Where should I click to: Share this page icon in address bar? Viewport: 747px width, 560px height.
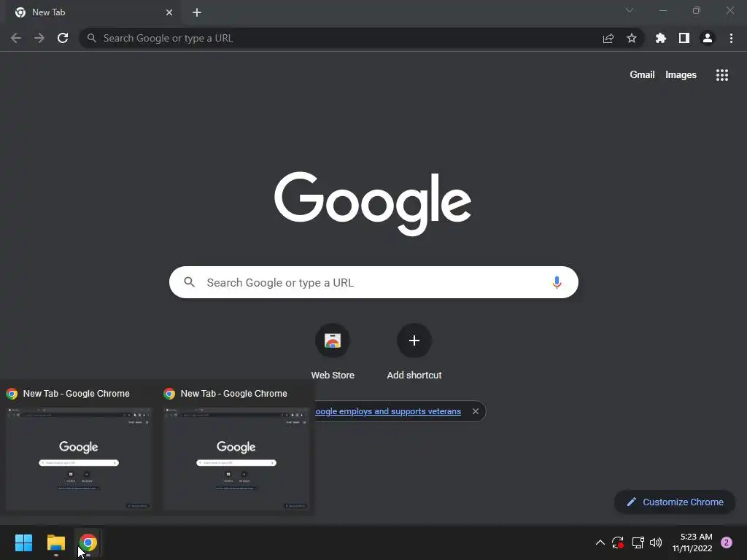click(608, 38)
